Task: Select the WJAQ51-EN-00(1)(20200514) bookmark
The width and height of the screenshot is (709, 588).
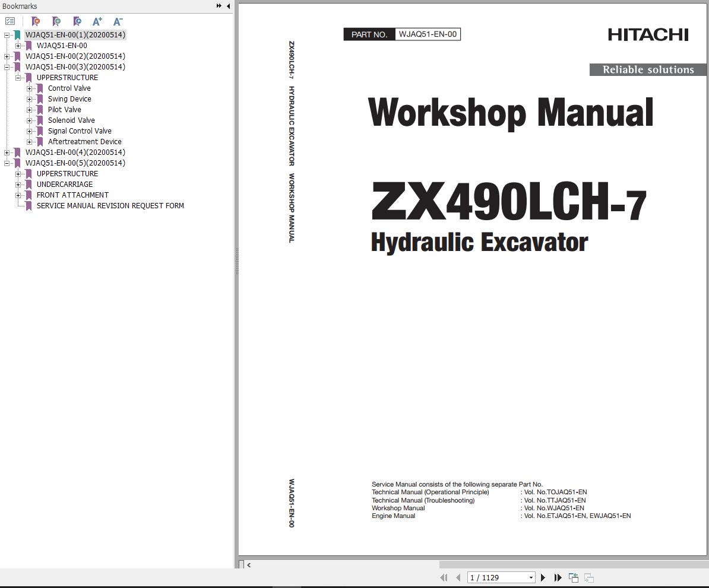Action: pos(75,35)
